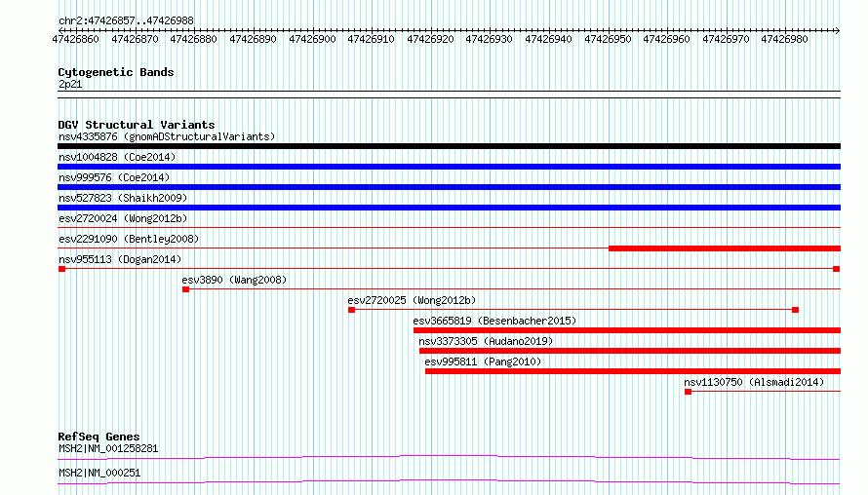Click the blue bar under nsv999576

449,187
